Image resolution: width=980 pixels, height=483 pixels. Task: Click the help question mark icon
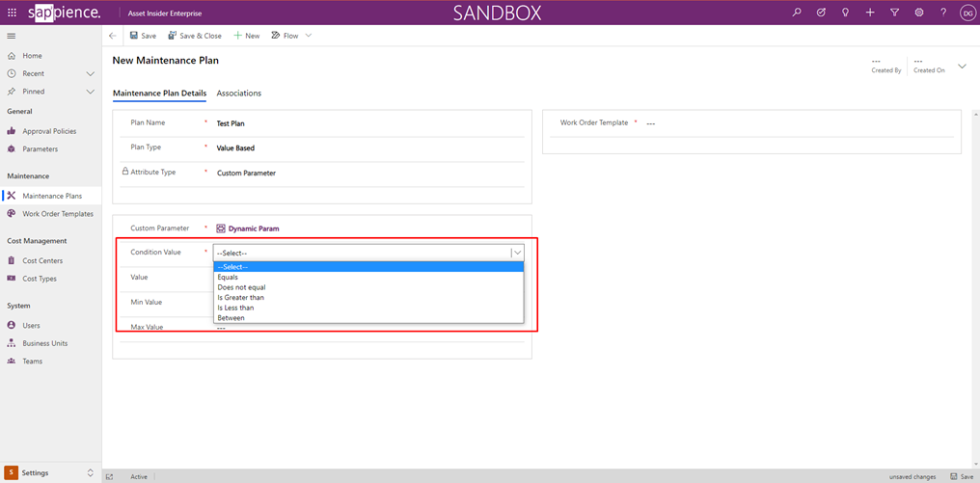(x=943, y=13)
